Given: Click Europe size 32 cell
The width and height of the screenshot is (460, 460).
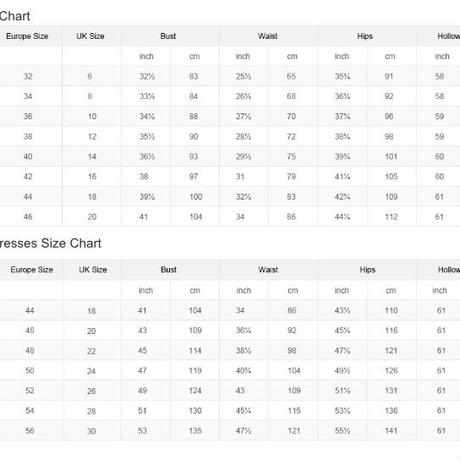Looking at the screenshot, I should pyautogui.click(x=28, y=76).
